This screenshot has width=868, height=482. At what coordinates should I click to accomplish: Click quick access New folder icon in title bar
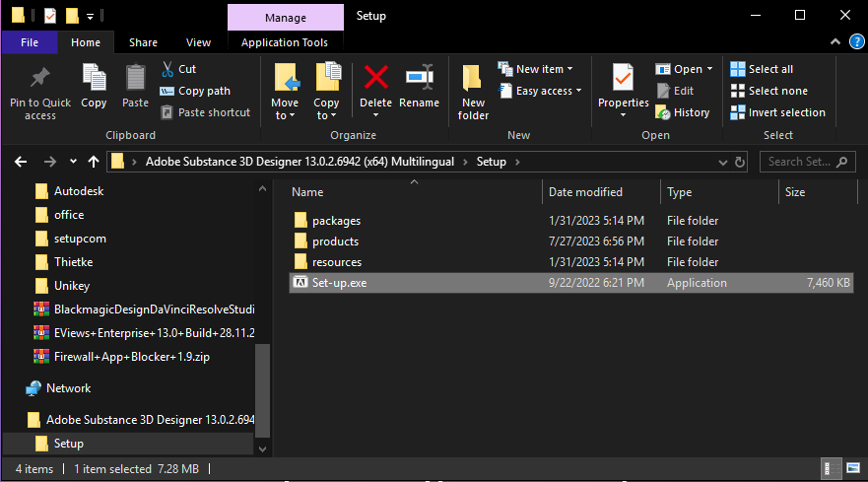click(72, 16)
